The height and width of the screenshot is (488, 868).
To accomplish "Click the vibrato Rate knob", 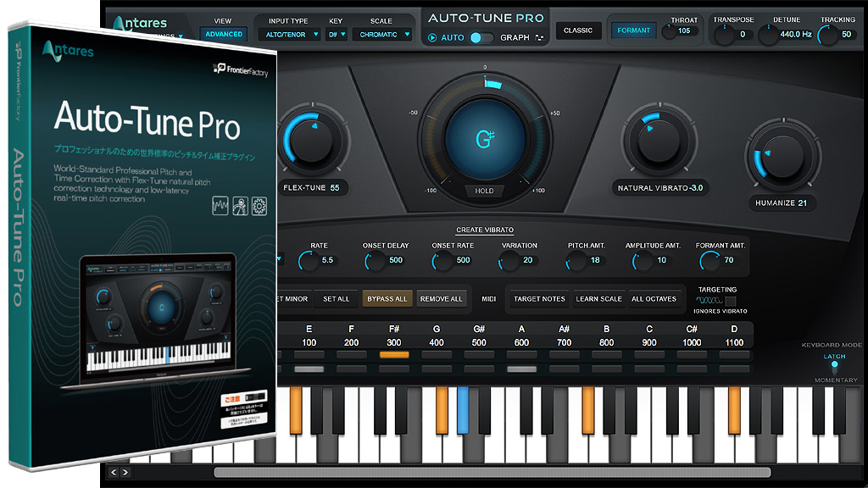I will (x=309, y=261).
